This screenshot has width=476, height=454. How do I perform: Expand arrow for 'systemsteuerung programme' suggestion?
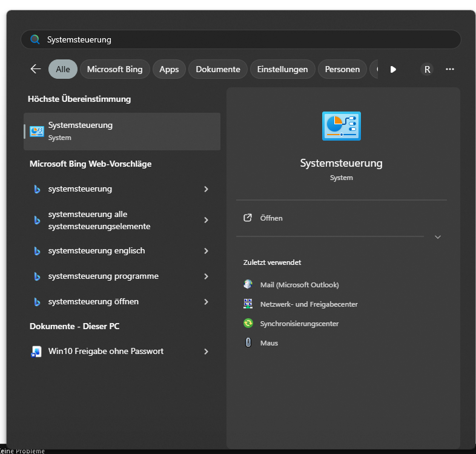coord(206,276)
